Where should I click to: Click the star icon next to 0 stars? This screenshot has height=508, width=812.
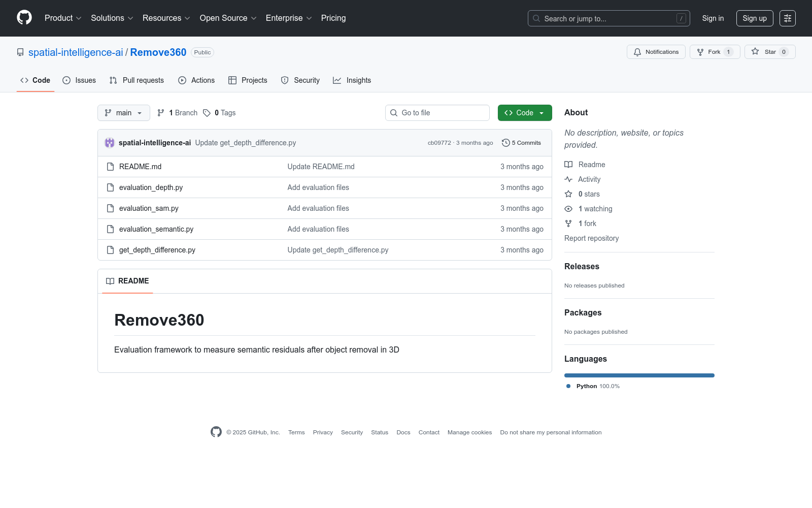point(568,194)
